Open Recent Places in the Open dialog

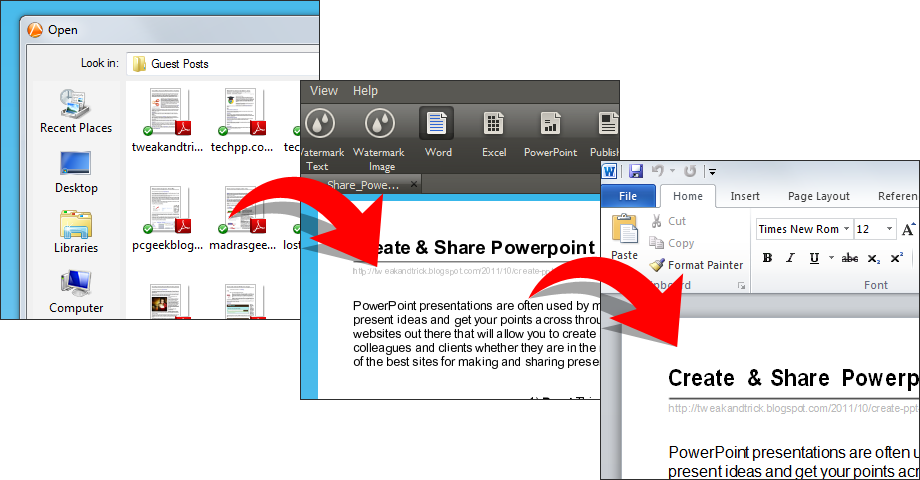tap(76, 111)
